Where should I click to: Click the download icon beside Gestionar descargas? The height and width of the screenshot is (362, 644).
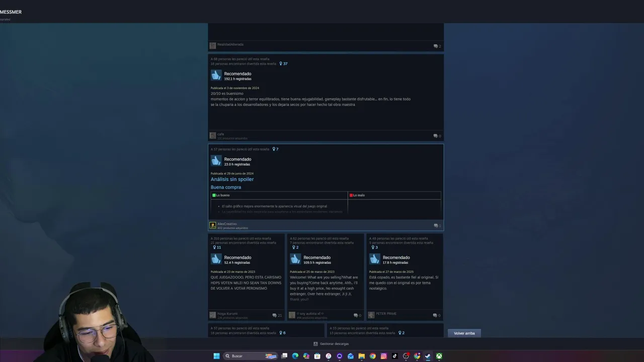click(315, 344)
